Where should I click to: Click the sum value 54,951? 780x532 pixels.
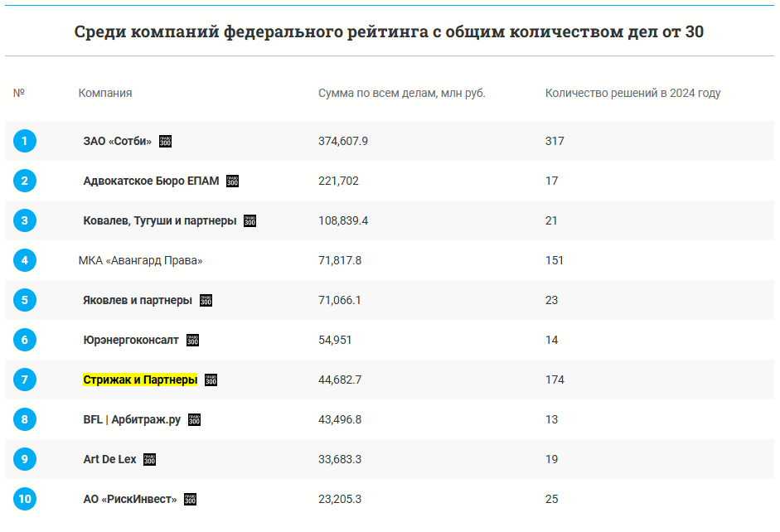335,340
